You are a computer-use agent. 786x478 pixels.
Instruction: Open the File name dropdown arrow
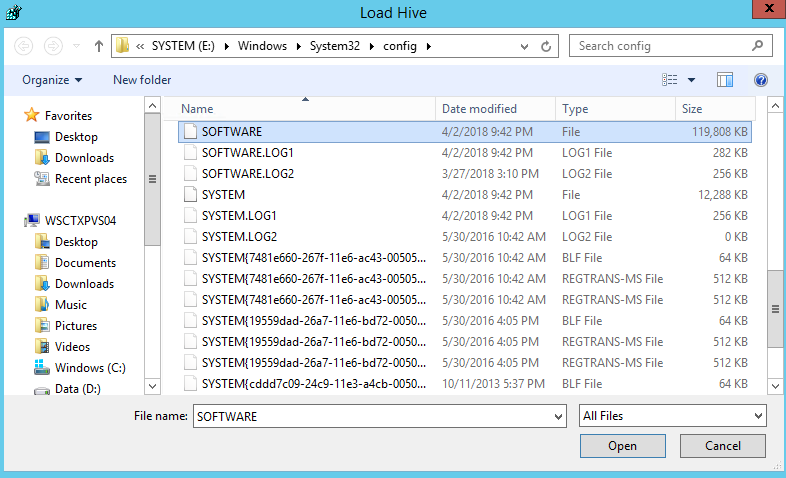point(558,415)
